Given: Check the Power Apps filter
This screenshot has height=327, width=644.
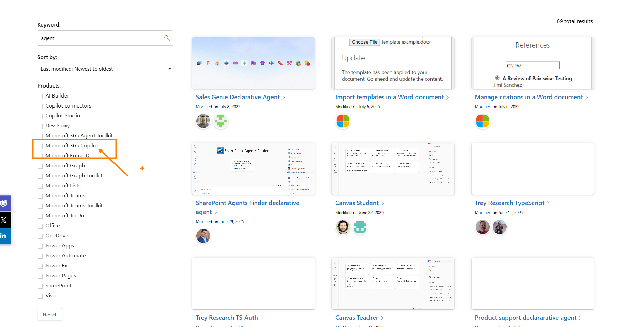Looking at the screenshot, I should click(x=40, y=246).
